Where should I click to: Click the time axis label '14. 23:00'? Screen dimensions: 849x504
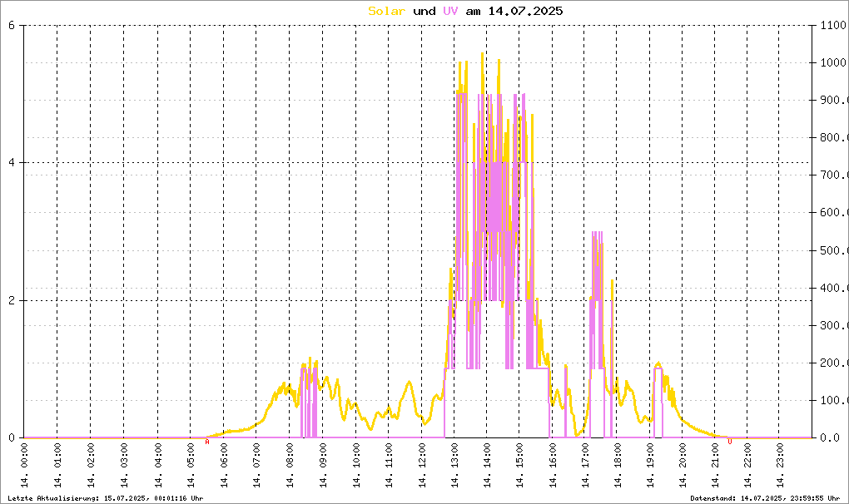point(780,466)
